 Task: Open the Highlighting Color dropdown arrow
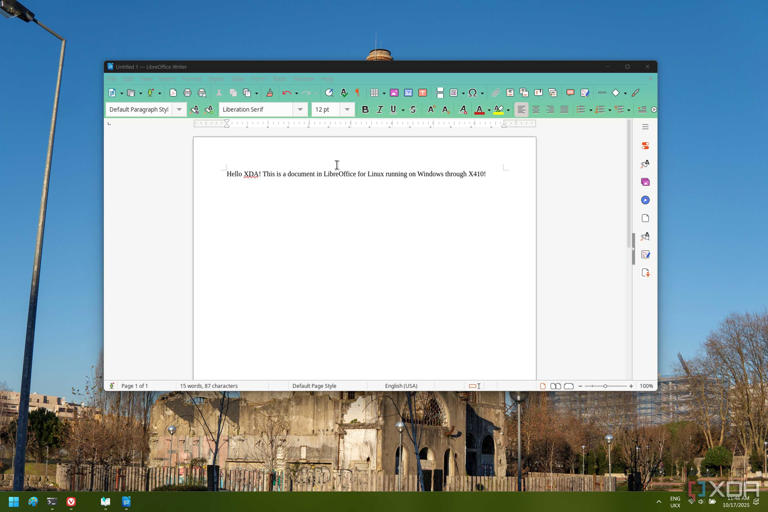tap(508, 110)
